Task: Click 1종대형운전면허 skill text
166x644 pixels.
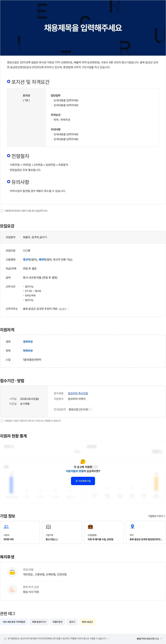Action: pos(32,360)
